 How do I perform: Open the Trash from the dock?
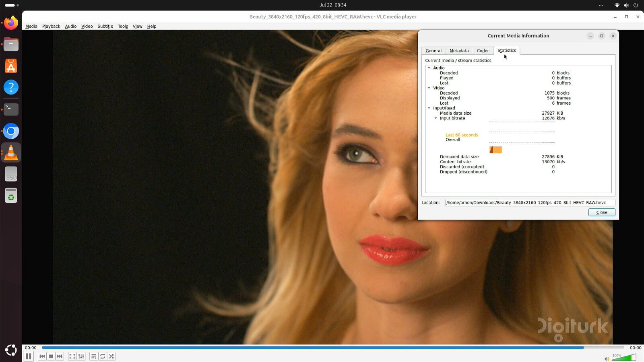pyautogui.click(x=11, y=196)
